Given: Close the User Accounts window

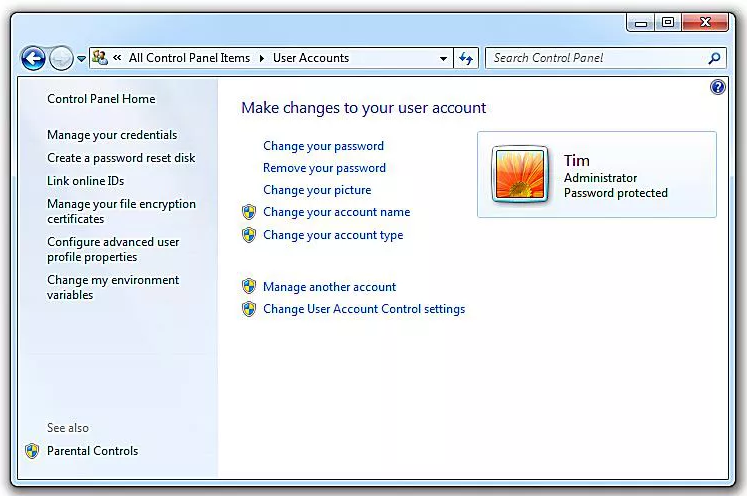Looking at the screenshot, I should pyautogui.click(x=705, y=22).
